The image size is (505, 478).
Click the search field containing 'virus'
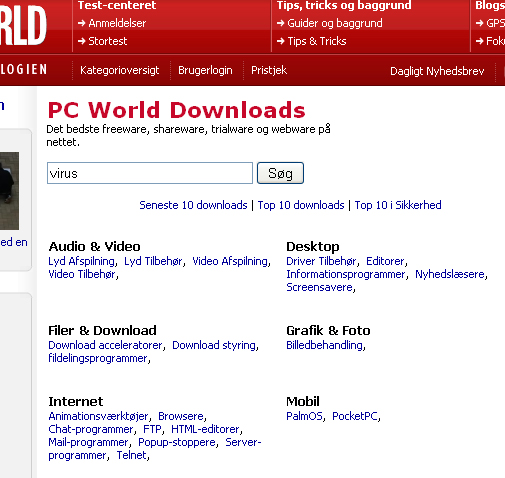click(x=150, y=173)
